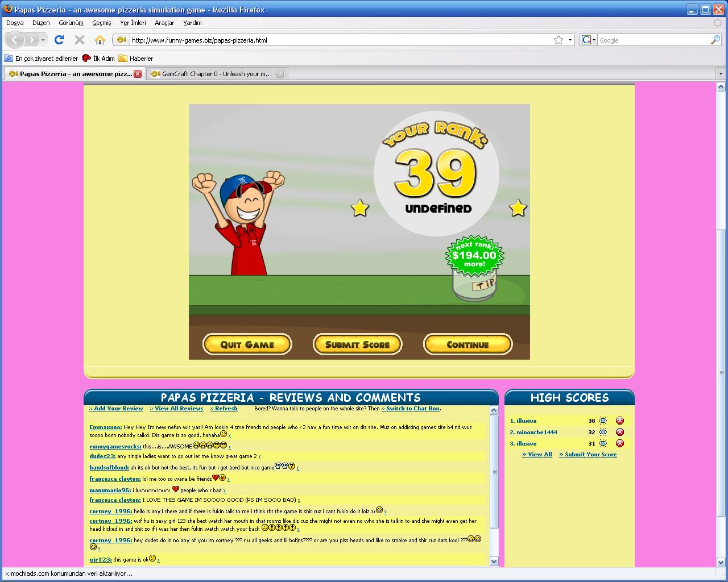
Task: Run search with the magnifier icon
Action: click(715, 40)
